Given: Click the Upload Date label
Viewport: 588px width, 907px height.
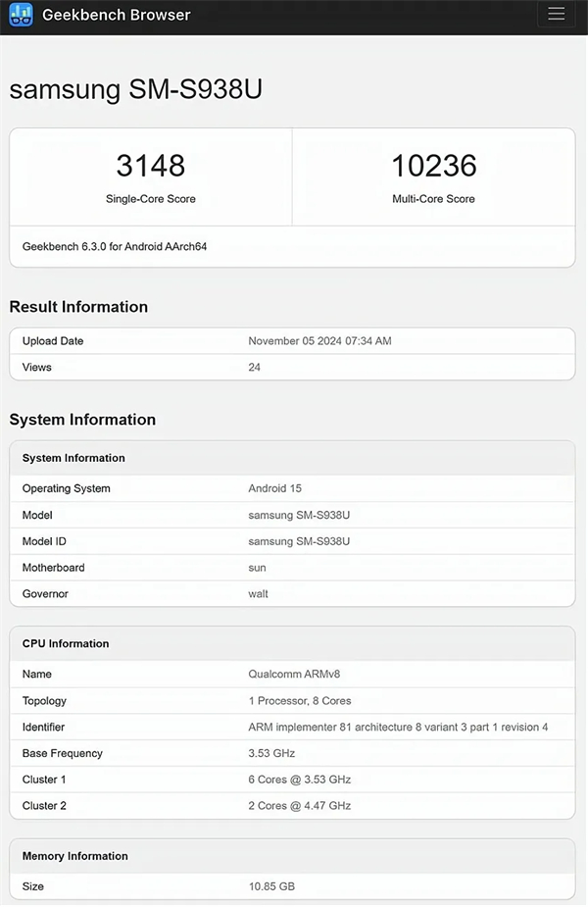Looking at the screenshot, I should [53, 341].
